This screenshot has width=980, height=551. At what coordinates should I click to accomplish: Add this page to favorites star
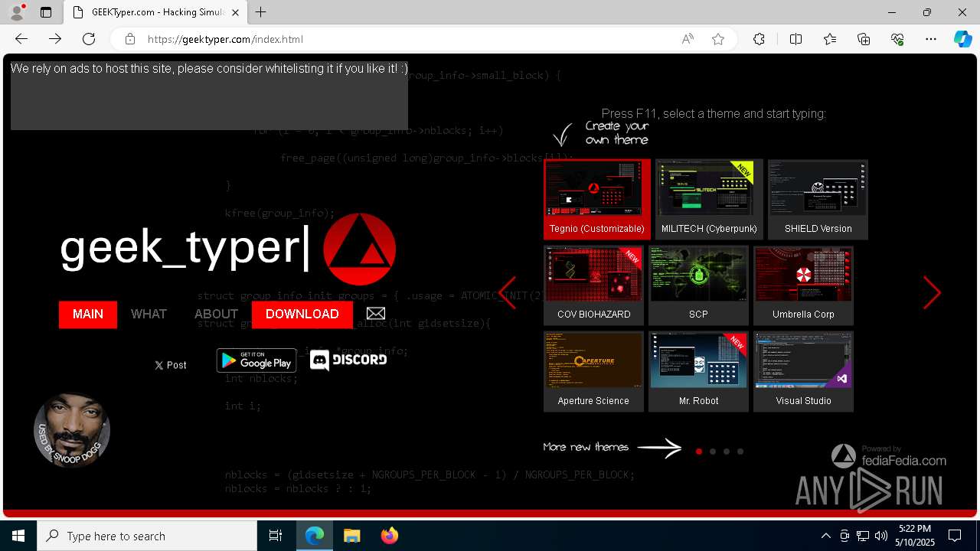tap(718, 39)
